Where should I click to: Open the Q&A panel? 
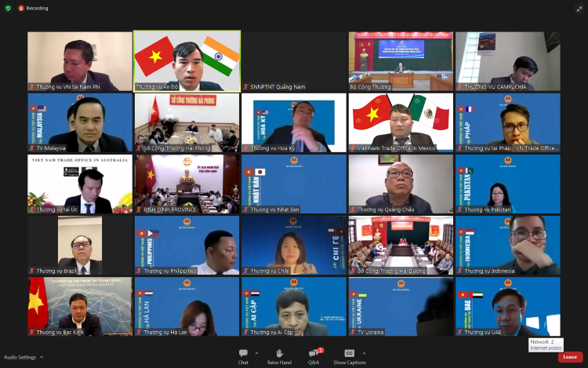[314, 355]
